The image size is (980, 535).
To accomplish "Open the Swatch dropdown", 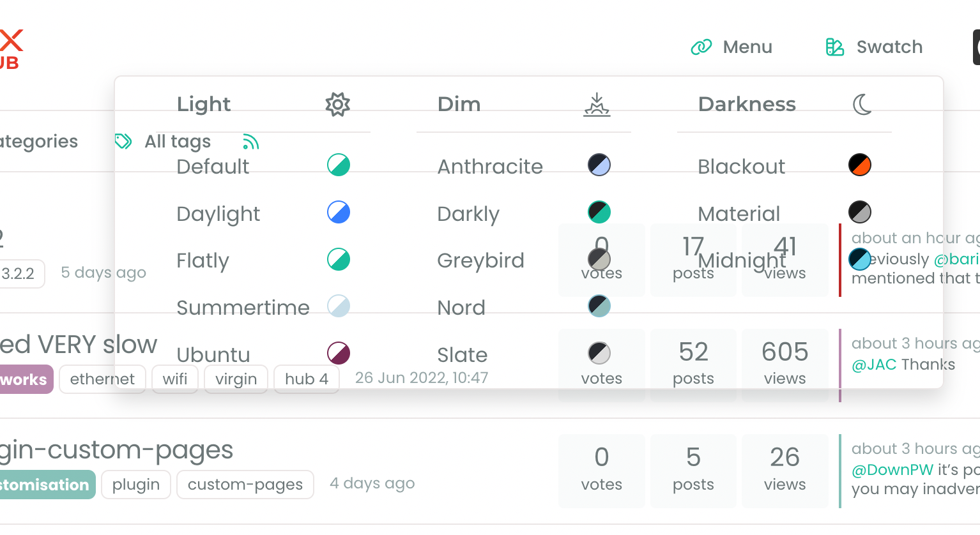I will (x=889, y=47).
